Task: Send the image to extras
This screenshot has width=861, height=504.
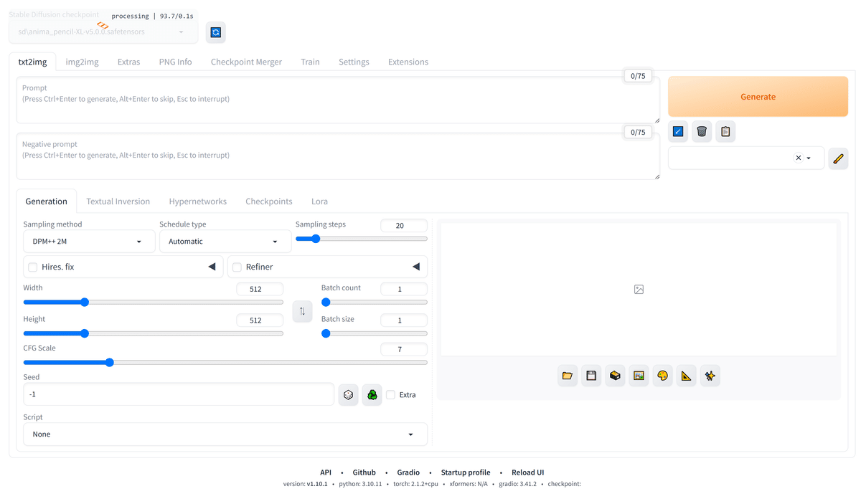Action: (686, 375)
